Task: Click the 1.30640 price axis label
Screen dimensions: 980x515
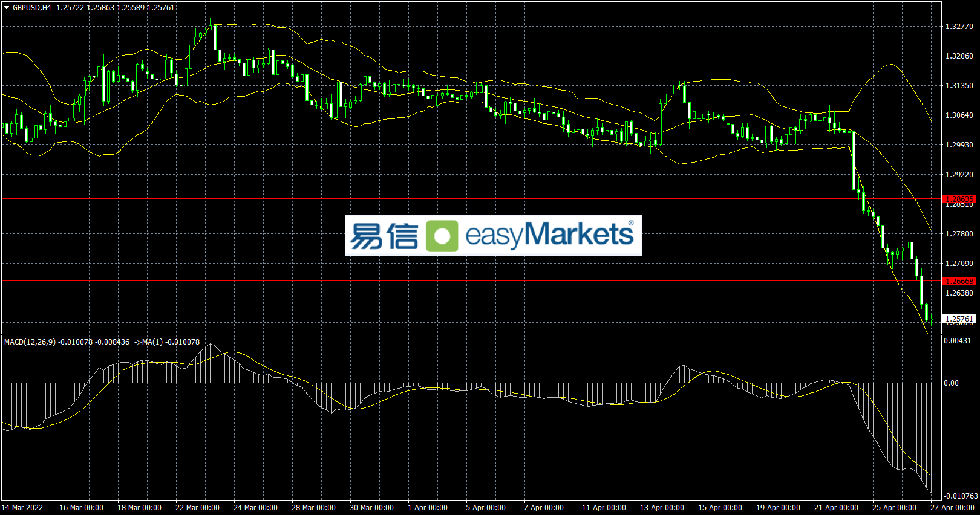Action: click(959, 115)
